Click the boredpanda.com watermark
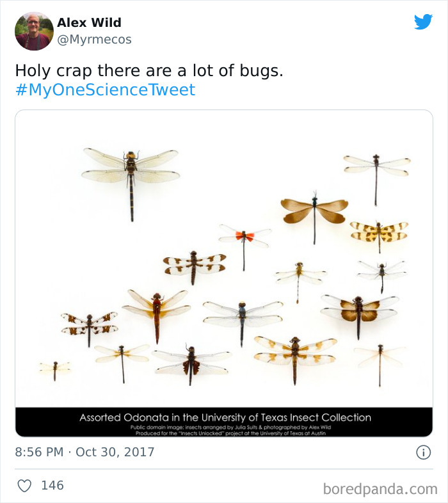 coord(381,489)
